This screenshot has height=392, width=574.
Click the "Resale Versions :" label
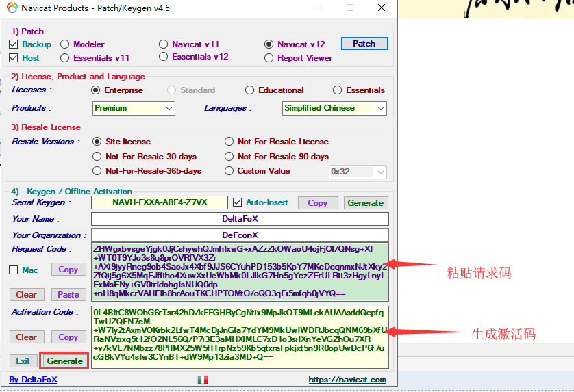point(46,142)
